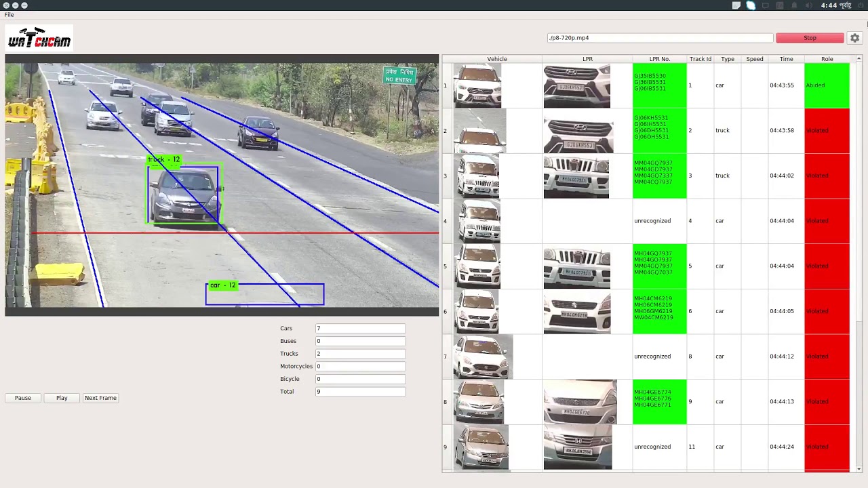Screen dimensions: 868x488
Task: Click the power icon in top panel
Action: [859, 5]
